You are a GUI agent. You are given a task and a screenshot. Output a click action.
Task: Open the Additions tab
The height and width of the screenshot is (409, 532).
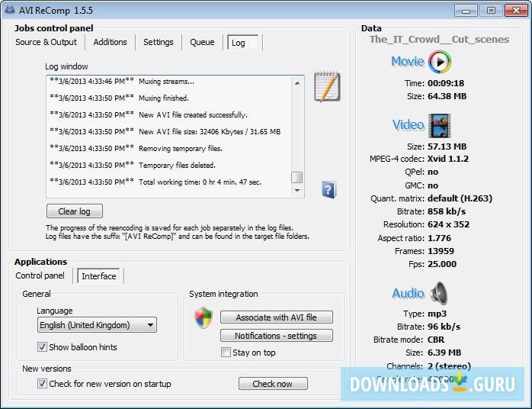point(110,42)
